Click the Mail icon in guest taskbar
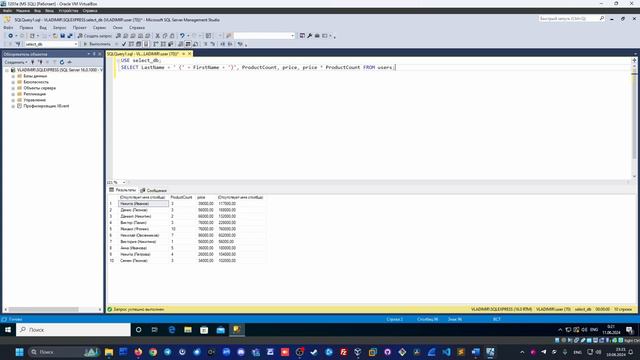The height and width of the screenshot is (360, 640). 220,330
